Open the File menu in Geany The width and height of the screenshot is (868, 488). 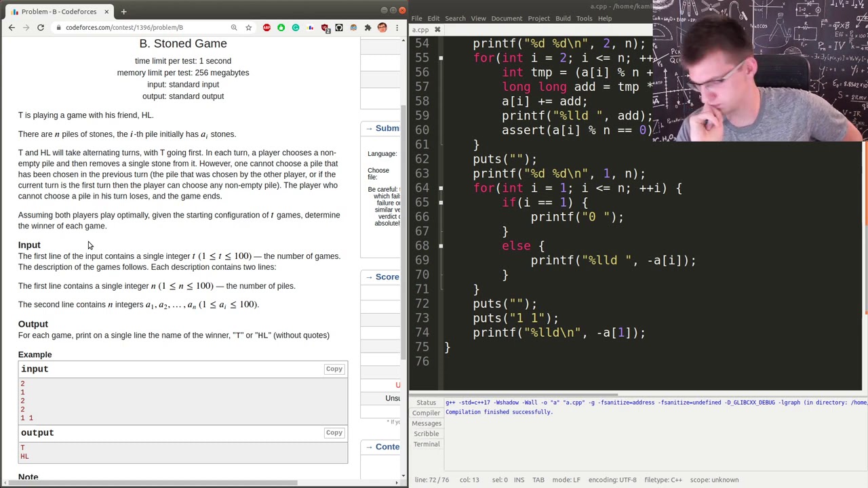416,18
